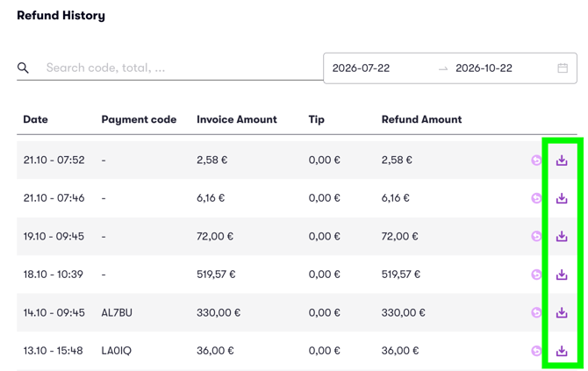The image size is (588, 371).
Task: Click invoice amount 519,57 €
Action: (x=216, y=275)
